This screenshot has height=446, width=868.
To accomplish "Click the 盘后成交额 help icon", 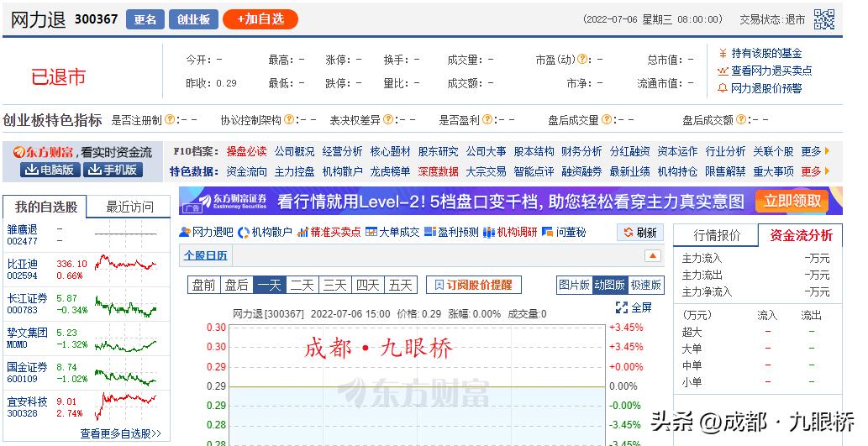I will [740, 119].
